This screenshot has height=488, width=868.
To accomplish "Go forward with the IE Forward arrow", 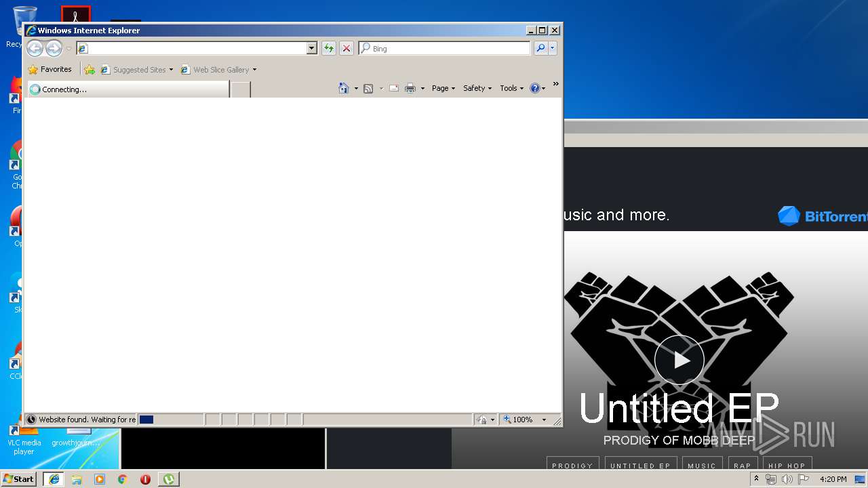I will [x=54, y=48].
